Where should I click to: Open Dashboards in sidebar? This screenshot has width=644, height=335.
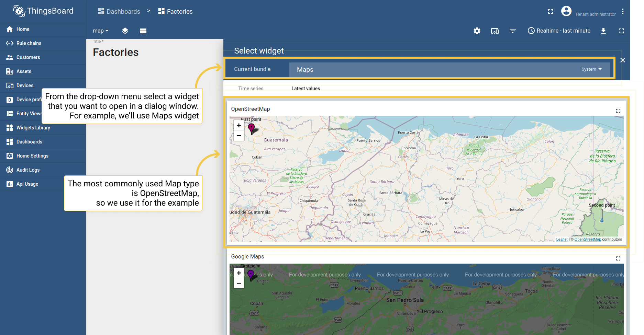click(x=43, y=142)
